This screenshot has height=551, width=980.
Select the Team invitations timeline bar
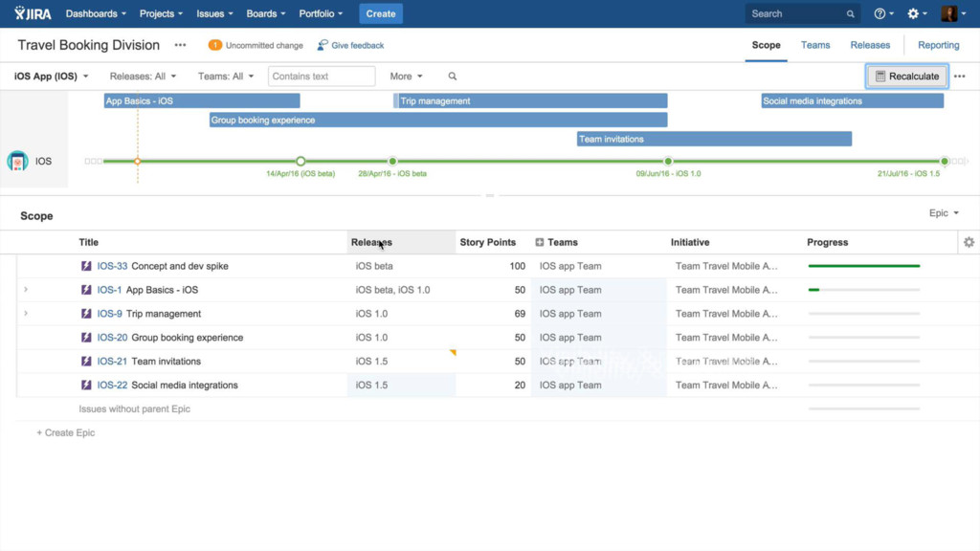tap(714, 139)
